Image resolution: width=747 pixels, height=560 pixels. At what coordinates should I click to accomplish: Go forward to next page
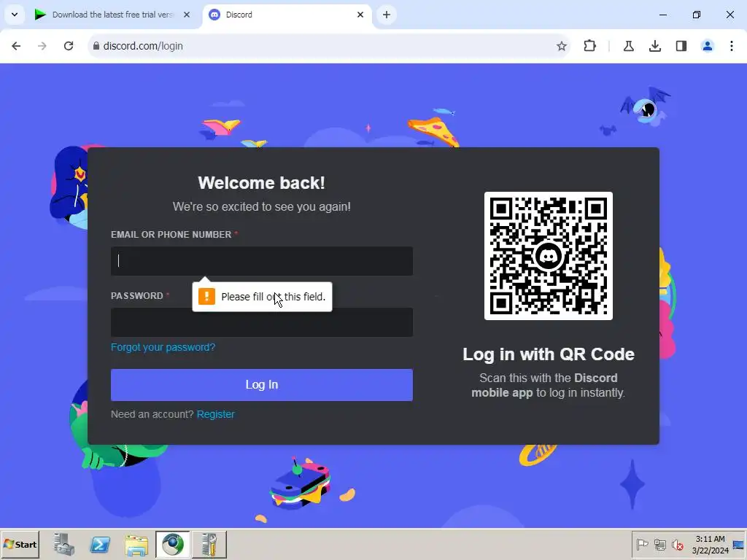(x=42, y=46)
